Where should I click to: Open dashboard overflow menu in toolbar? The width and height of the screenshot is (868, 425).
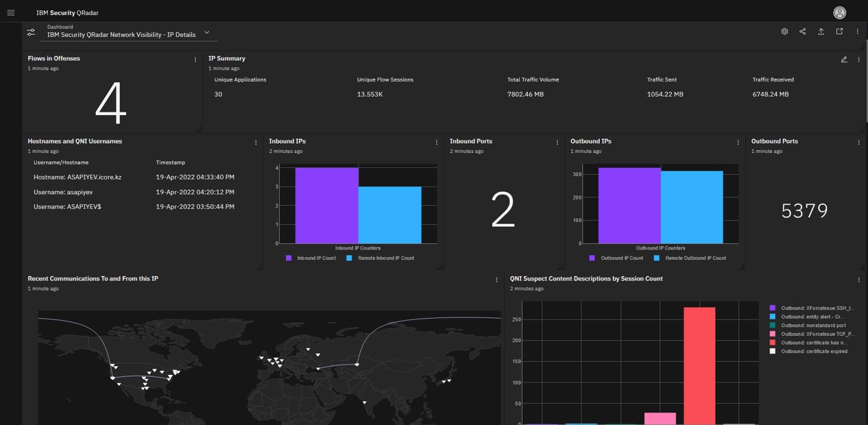[857, 32]
